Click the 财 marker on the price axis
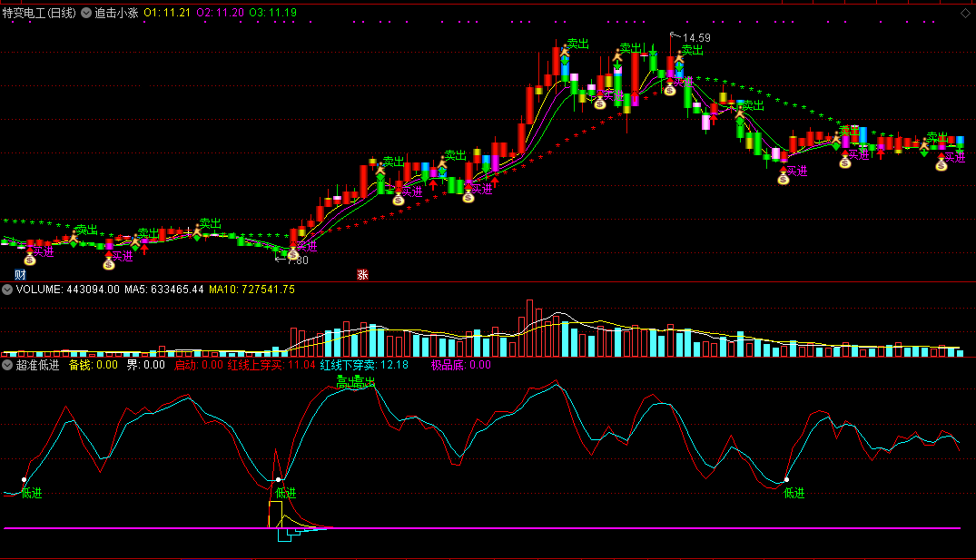This screenshot has width=976, height=560. tap(20, 274)
